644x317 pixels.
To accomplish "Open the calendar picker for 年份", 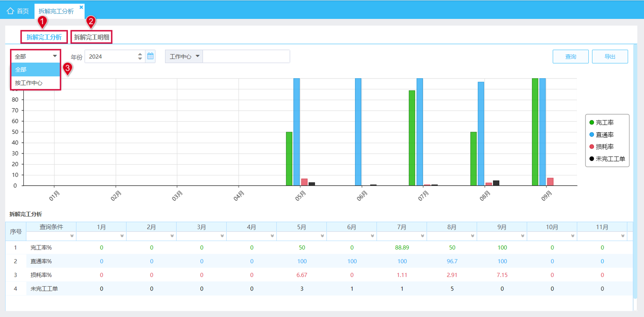I will (x=151, y=56).
